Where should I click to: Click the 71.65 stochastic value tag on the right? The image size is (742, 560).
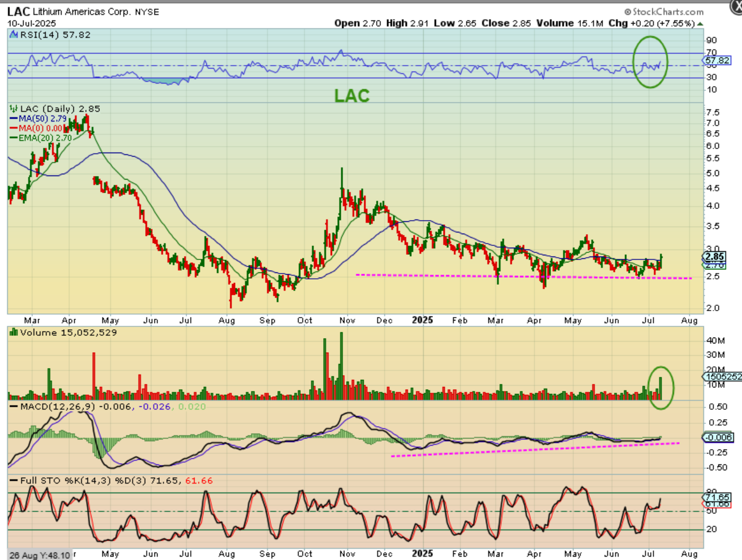[x=717, y=497]
